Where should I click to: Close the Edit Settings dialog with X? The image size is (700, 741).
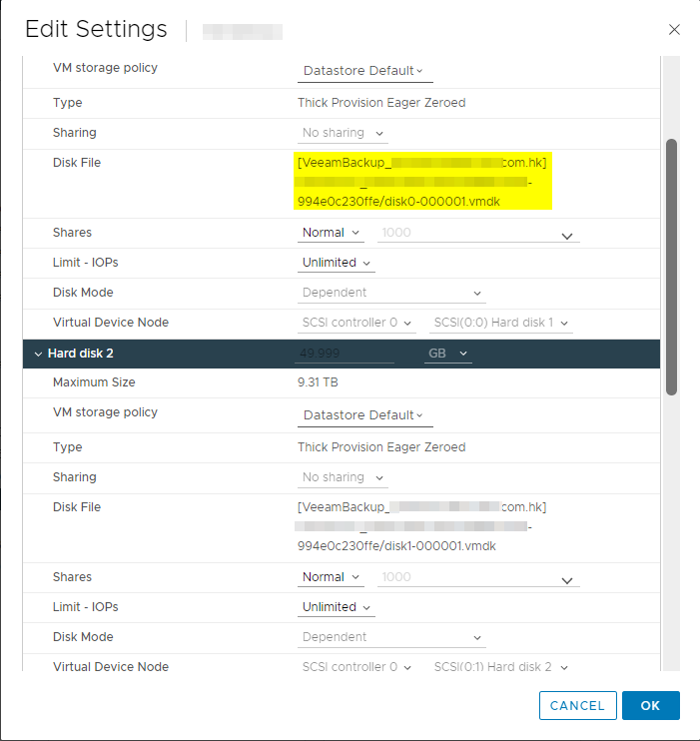pos(674,30)
